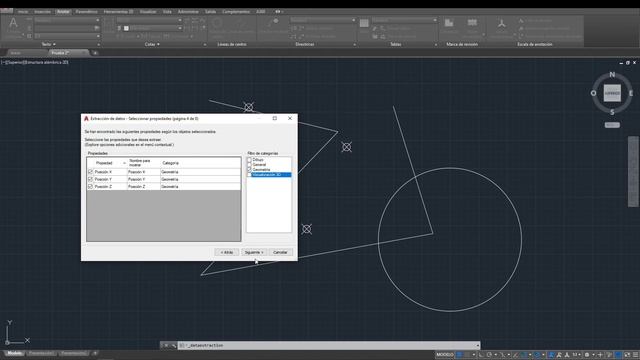The height and width of the screenshot is (360, 640).
Task: Click the multileader icon in Directrices panel
Action: click(272, 23)
